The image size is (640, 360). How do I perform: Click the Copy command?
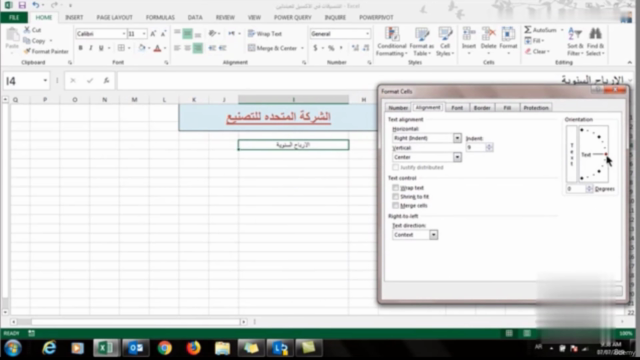coord(34,40)
